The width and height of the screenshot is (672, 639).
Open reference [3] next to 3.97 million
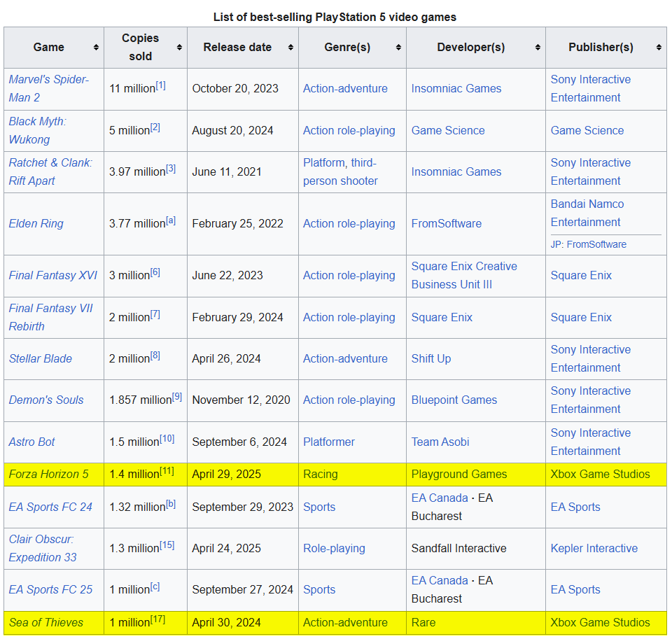171,169
